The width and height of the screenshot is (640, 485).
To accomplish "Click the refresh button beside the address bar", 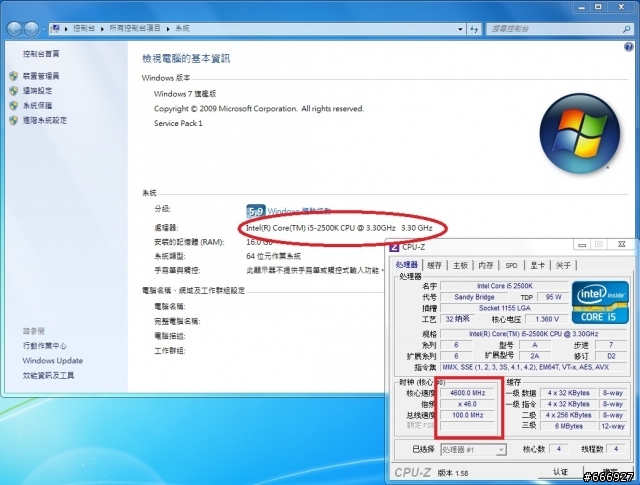I will (474, 29).
